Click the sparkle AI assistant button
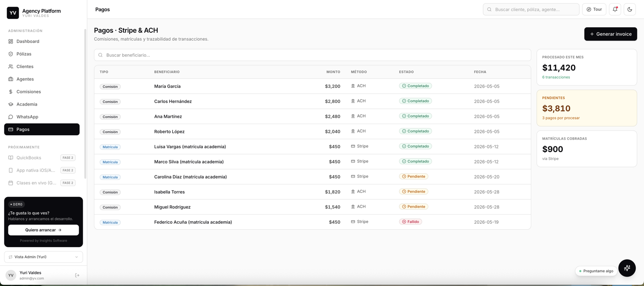Screen dimensions: 644x286 click(x=627, y=268)
